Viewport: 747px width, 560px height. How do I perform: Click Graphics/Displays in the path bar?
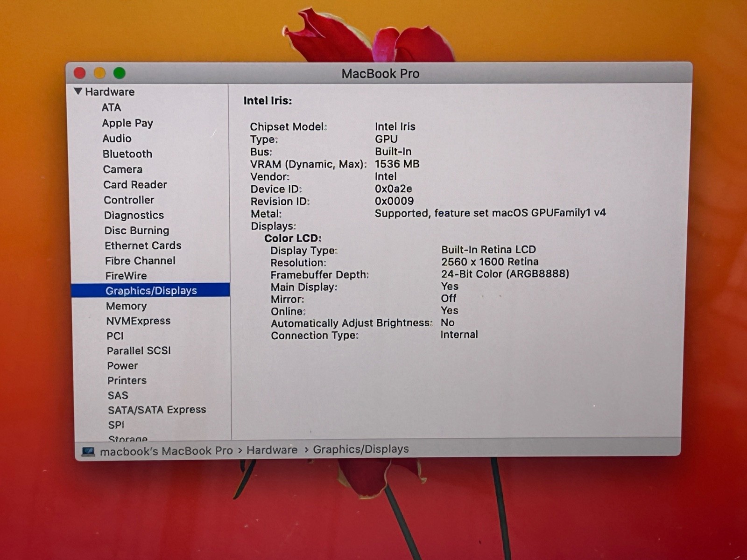pyautogui.click(x=361, y=449)
